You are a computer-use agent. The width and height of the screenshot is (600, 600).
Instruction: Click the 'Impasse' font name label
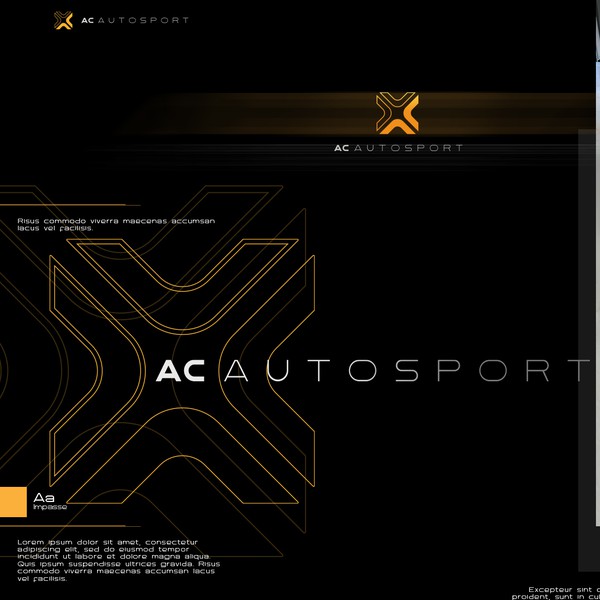point(50,507)
